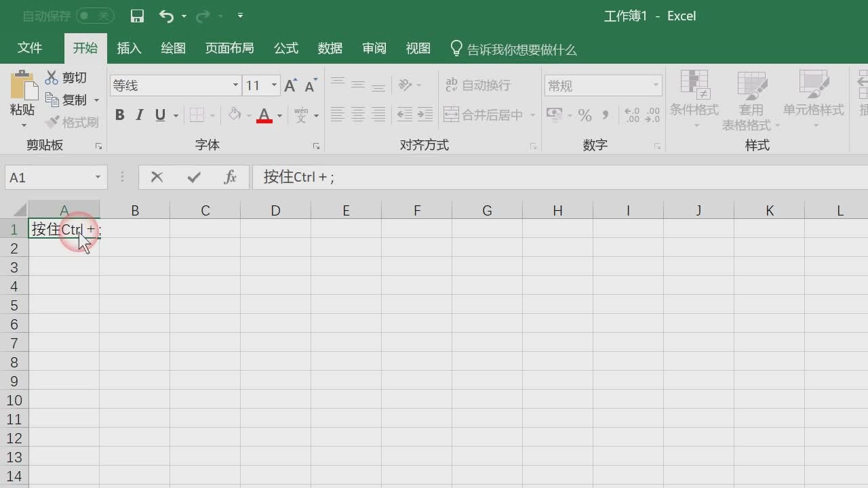Screen dimensions: 868x488
Task: Click the 告诉我你想要做什么 search box
Action: 514,49
